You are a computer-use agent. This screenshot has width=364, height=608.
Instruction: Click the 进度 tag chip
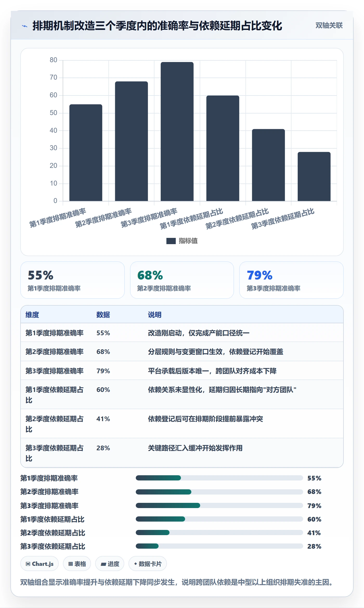point(110,564)
